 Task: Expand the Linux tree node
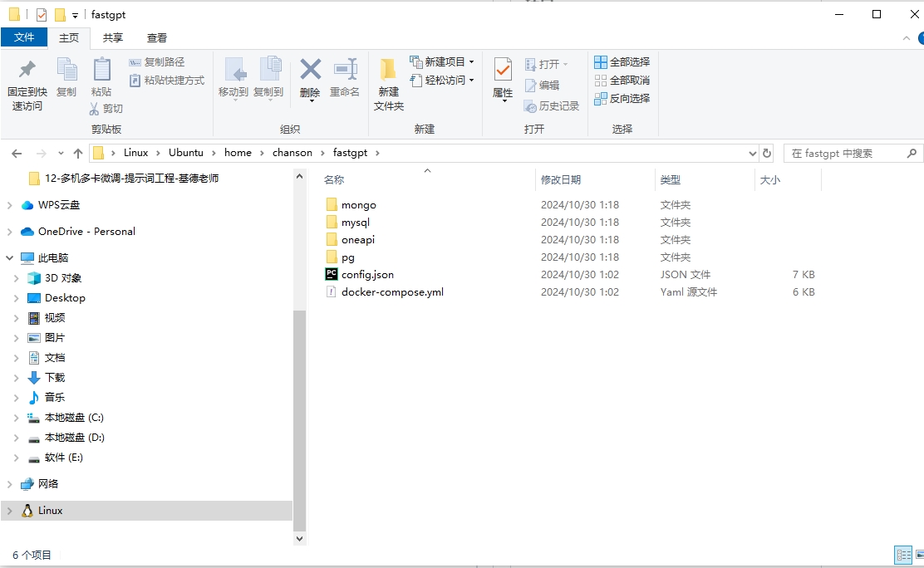(10, 511)
